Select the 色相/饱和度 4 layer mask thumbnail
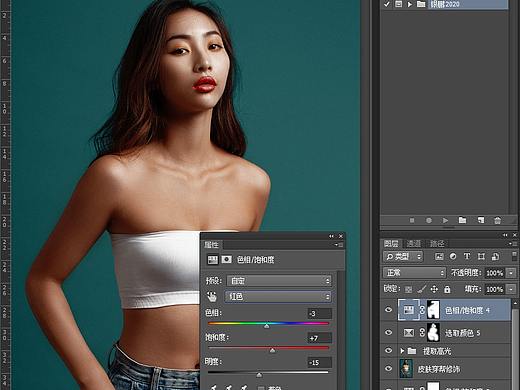Image resolution: width=520 pixels, height=390 pixels. 433,310
